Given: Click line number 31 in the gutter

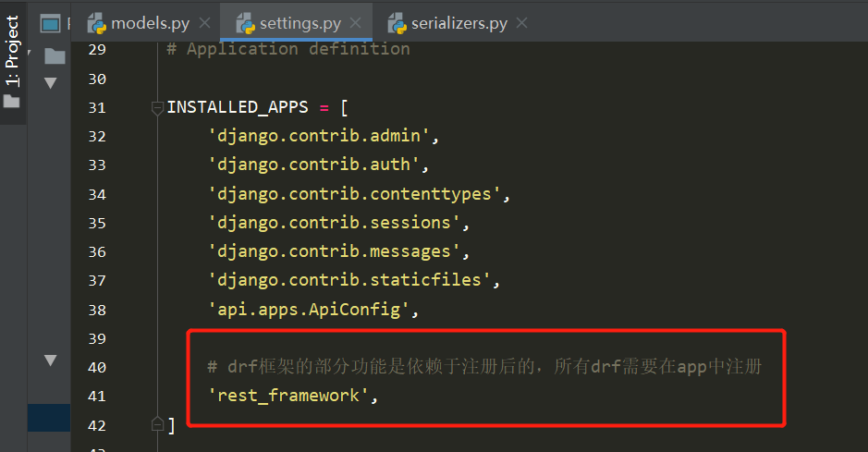Looking at the screenshot, I should (97, 108).
